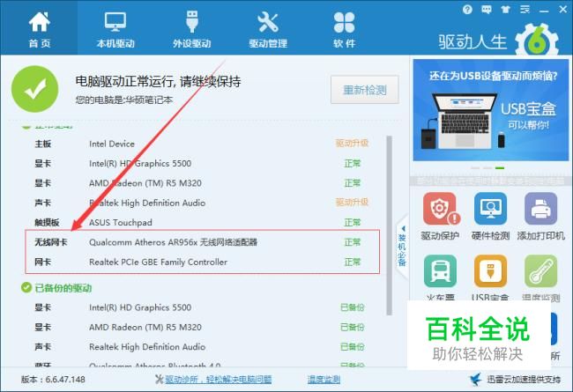Click 驱动升级 for Realtek High Definition Audio
Screen dimensions: 573x392
coord(352,202)
